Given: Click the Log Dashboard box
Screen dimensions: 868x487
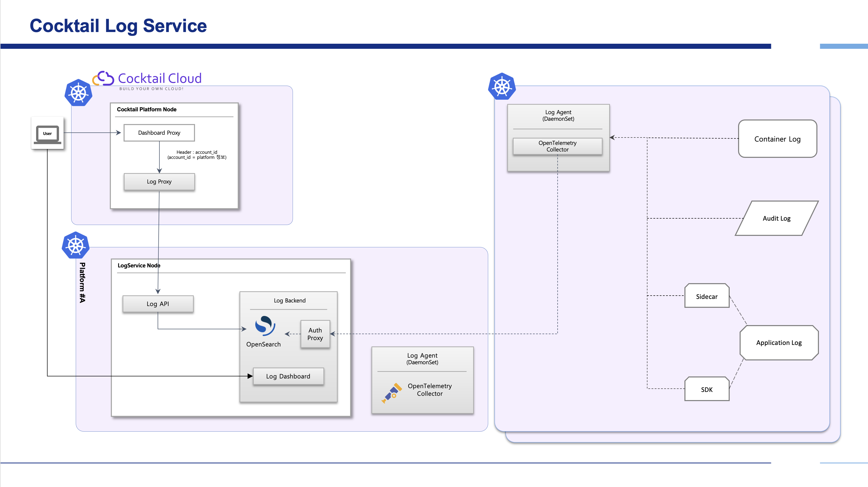Looking at the screenshot, I should 288,376.
